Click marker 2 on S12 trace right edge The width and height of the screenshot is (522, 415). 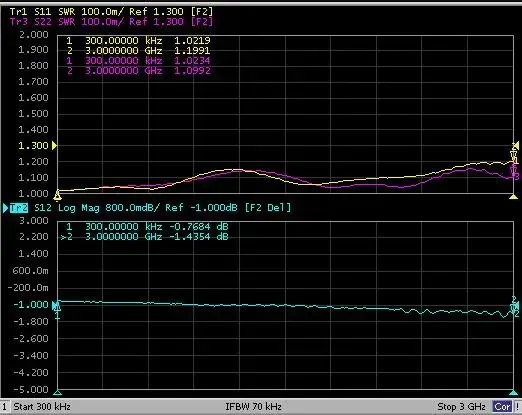[x=514, y=307]
